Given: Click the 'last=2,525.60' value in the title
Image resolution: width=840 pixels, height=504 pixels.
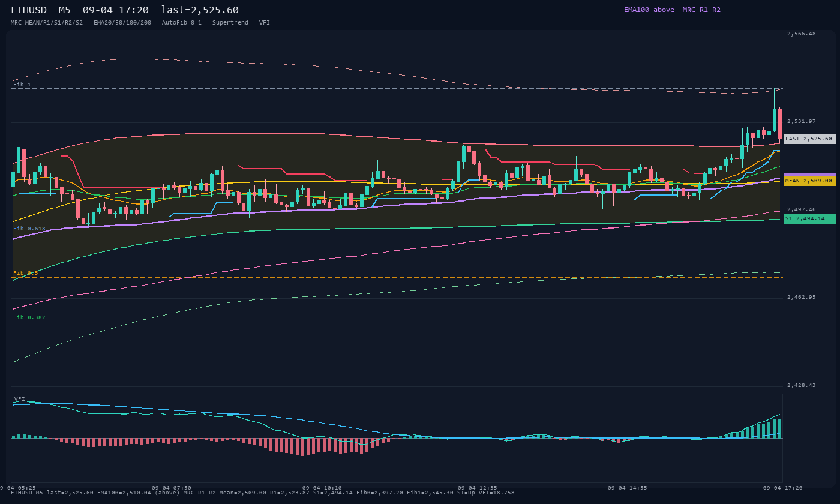Looking at the screenshot, I should pyautogui.click(x=200, y=10).
